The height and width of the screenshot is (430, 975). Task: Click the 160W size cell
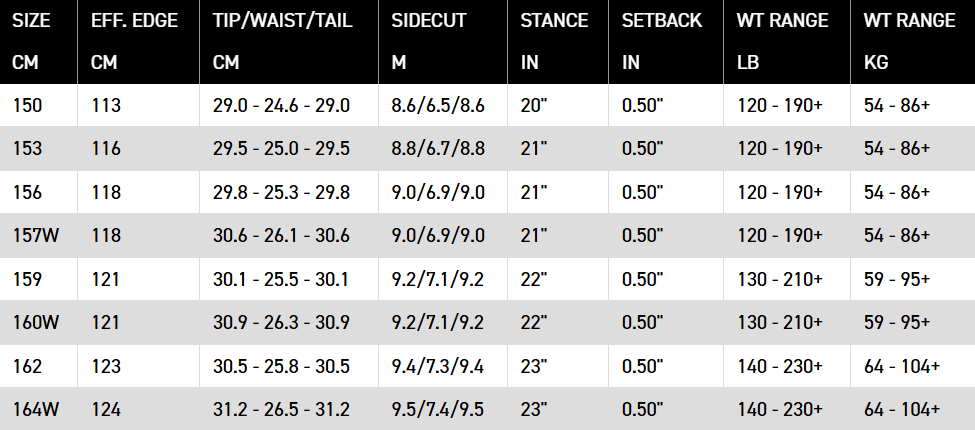pos(34,322)
